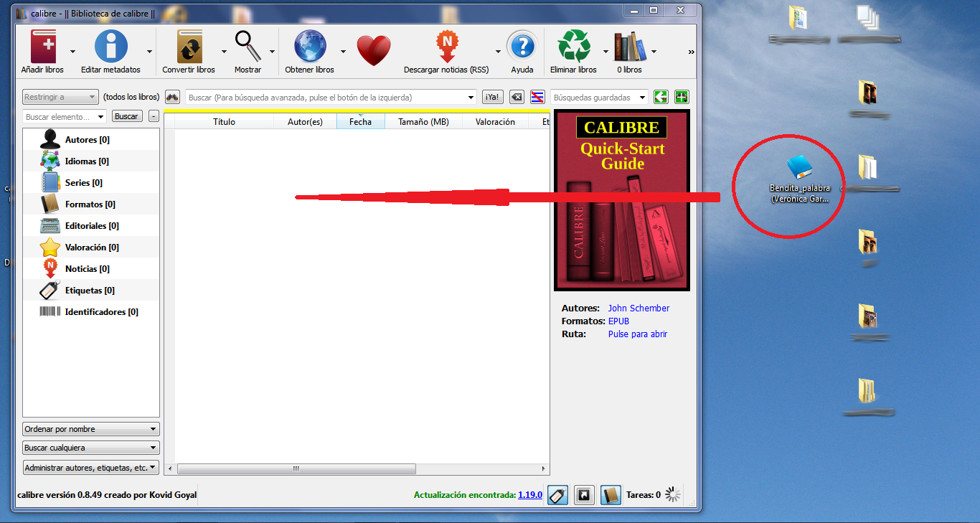This screenshot has width=980, height=523.
Task: Click the Añadir libros icon
Action: click(42, 48)
